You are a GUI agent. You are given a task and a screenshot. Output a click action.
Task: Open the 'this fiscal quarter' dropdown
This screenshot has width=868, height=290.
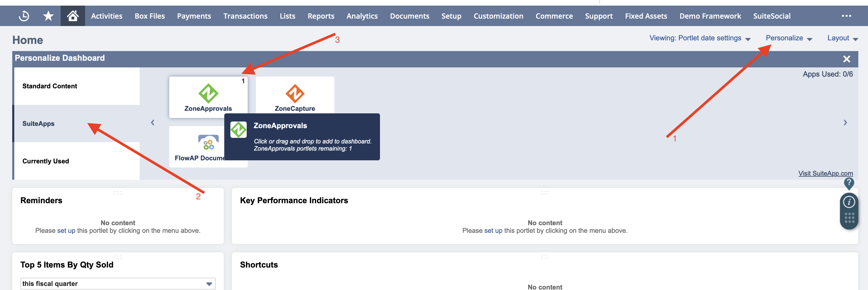[118, 284]
